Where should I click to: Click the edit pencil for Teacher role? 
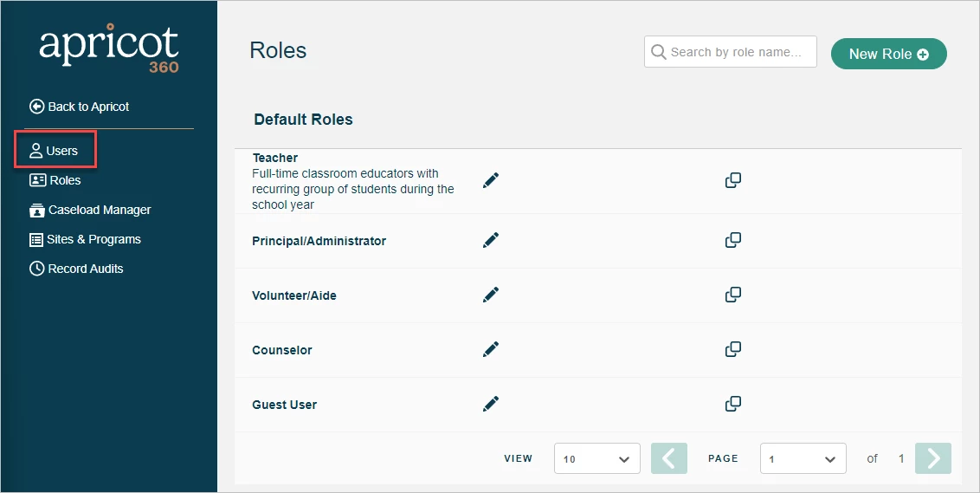491,180
